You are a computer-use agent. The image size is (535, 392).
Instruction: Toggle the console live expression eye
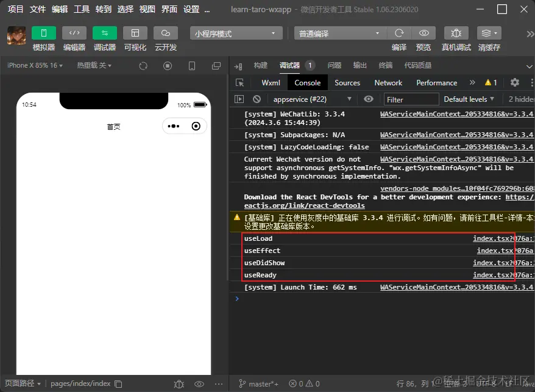[x=369, y=99]
